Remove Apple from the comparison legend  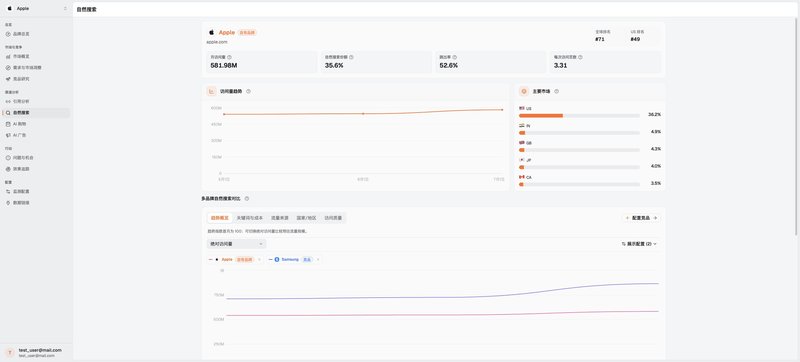click(260, 260)
